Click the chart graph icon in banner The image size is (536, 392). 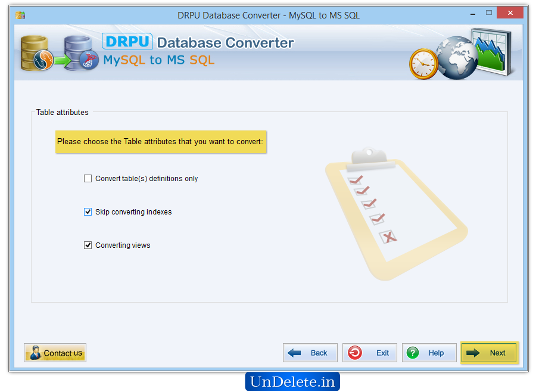pyautogui.click(x=493, y=52)
